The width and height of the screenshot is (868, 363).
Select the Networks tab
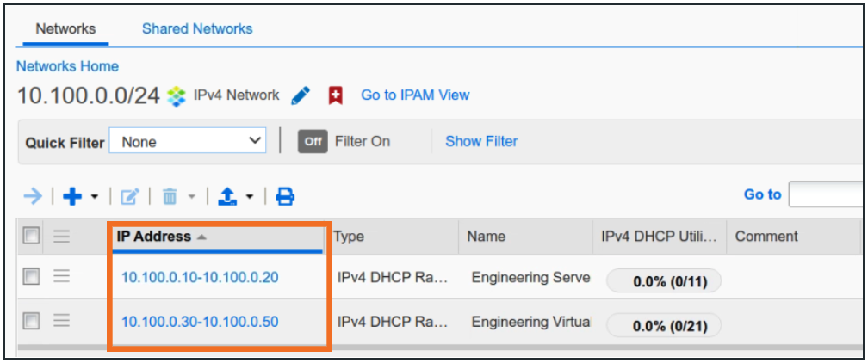coord(65,28)
